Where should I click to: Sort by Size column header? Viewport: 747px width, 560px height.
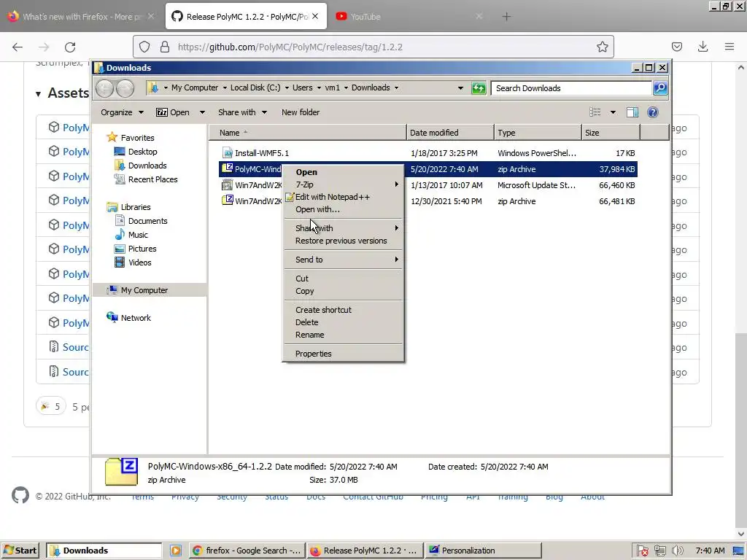pyautogui.click(x=611, y=133)
